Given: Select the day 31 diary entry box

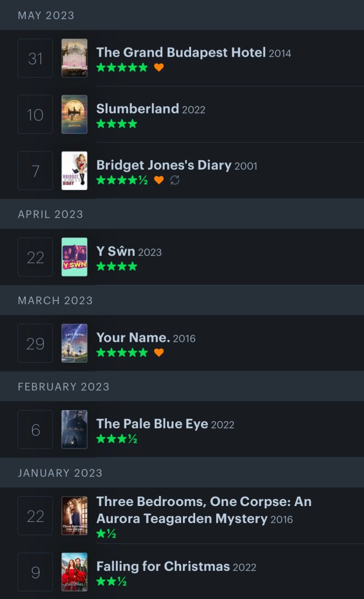Looking at the screenshot, I should (35, 58).
